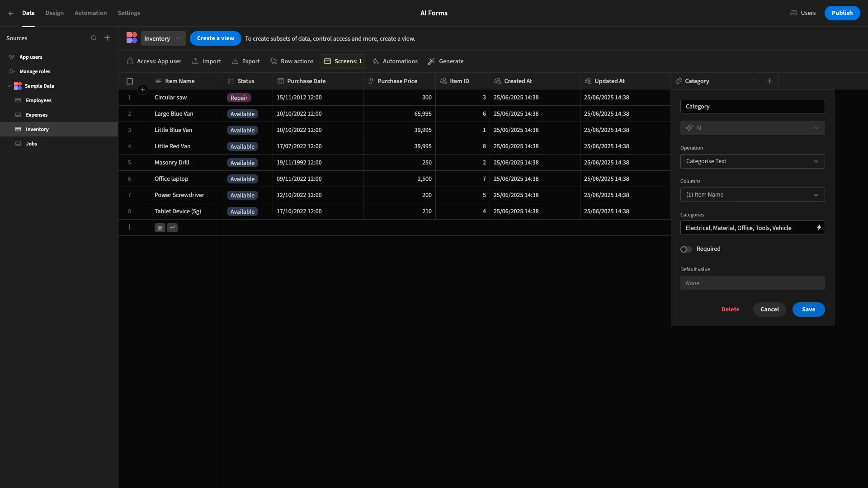Toggle the Required switch

[686, 249]
